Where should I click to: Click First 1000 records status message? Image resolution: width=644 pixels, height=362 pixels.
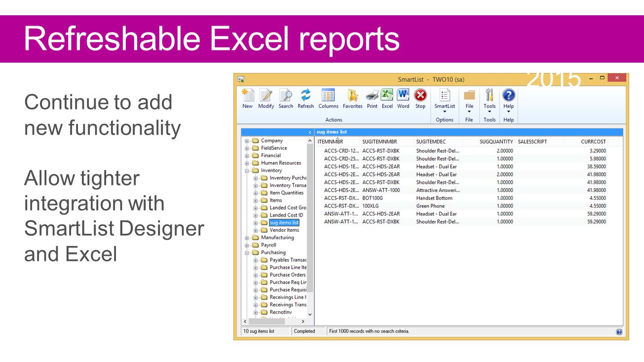pyautogui.click(x=369, y=331)
